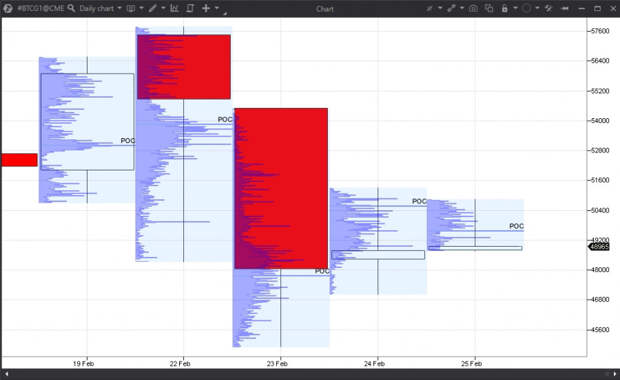Image resolution: width=620 pixels, height=380 pixels.
Task: Click the 55200 price scale label
Action: pos(600,91)
